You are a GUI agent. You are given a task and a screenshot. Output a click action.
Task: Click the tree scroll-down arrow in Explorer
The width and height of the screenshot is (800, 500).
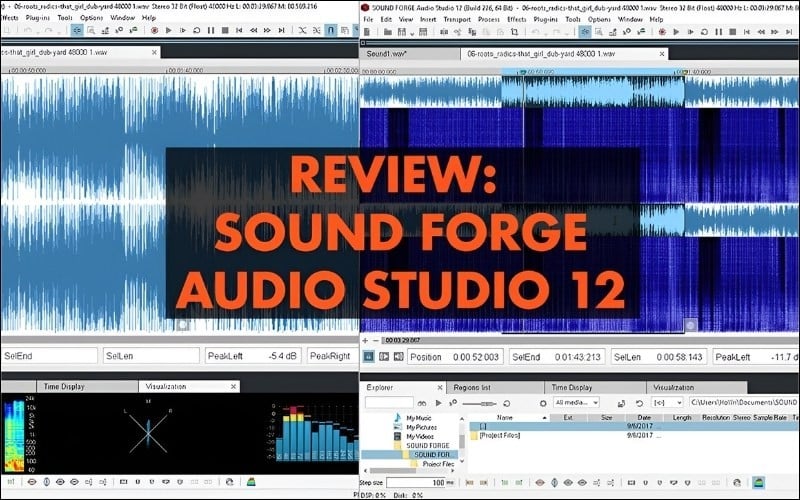tap(462, 461)
